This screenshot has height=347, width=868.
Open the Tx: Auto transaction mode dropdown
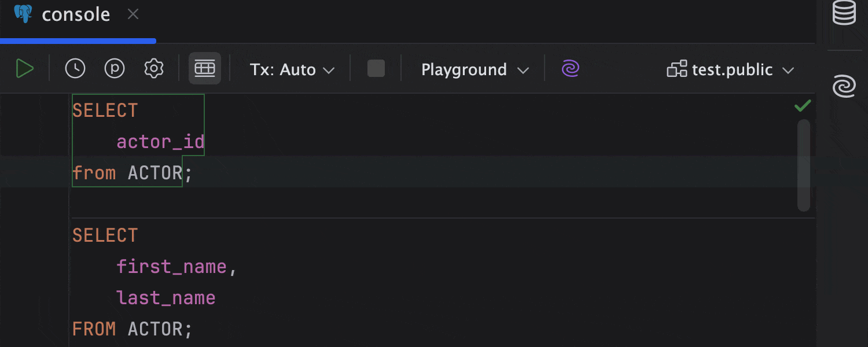(x=291, y=69)
